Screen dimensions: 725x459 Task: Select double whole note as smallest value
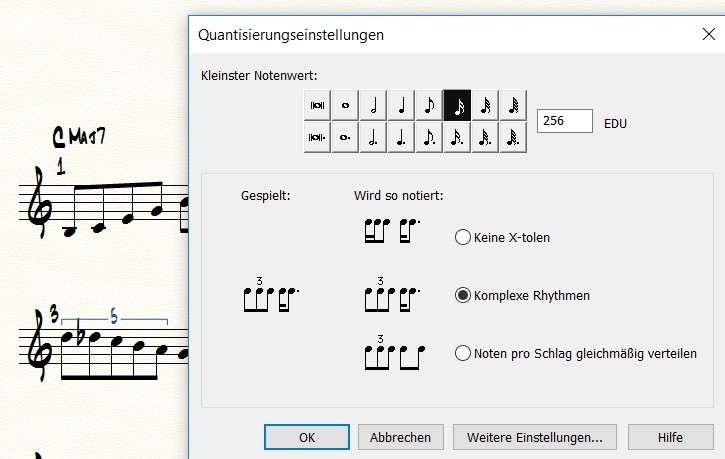click(x=317, y=105)
